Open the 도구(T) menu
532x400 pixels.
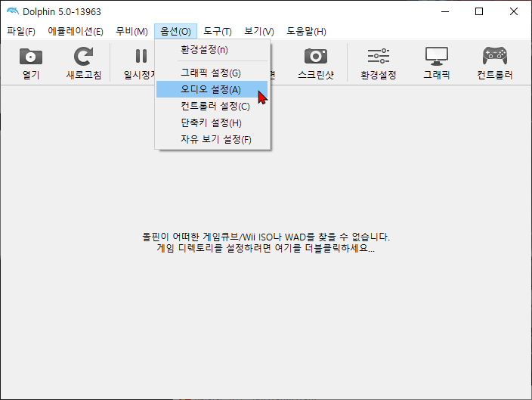[x=217, y=31]
